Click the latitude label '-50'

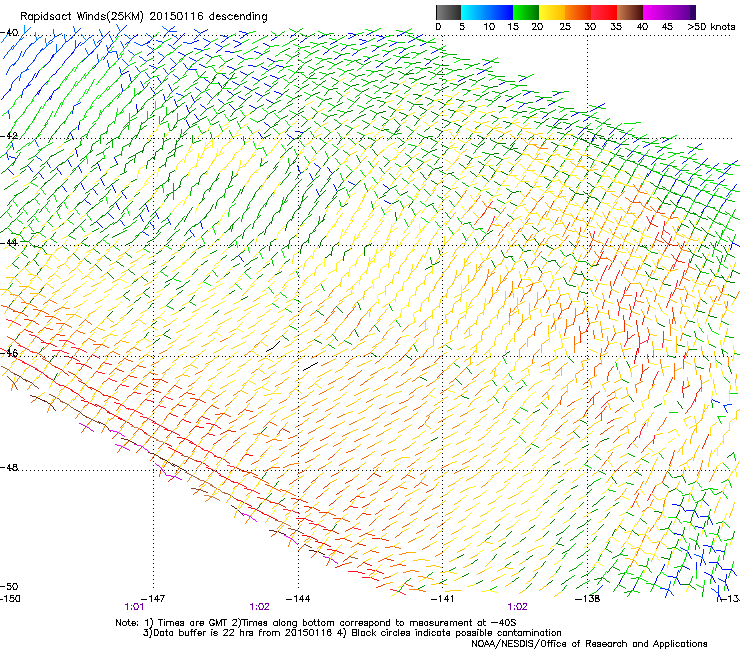pos(9,586)
